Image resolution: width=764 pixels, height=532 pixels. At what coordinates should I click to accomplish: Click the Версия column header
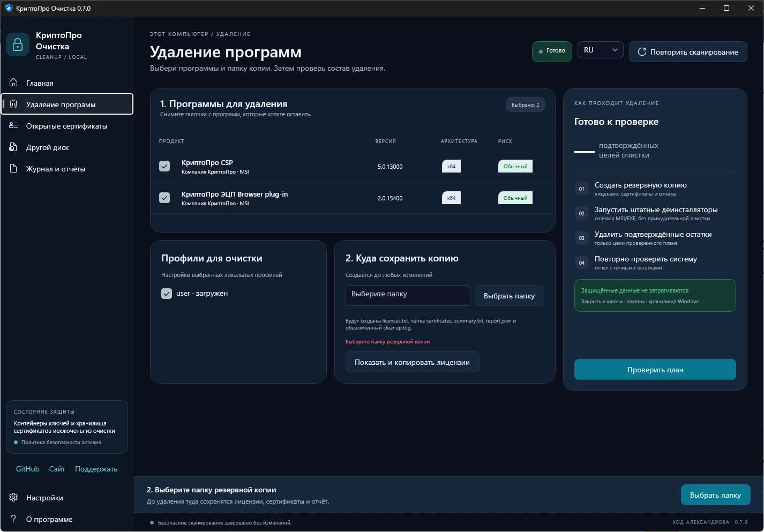[x=386, y=141]
